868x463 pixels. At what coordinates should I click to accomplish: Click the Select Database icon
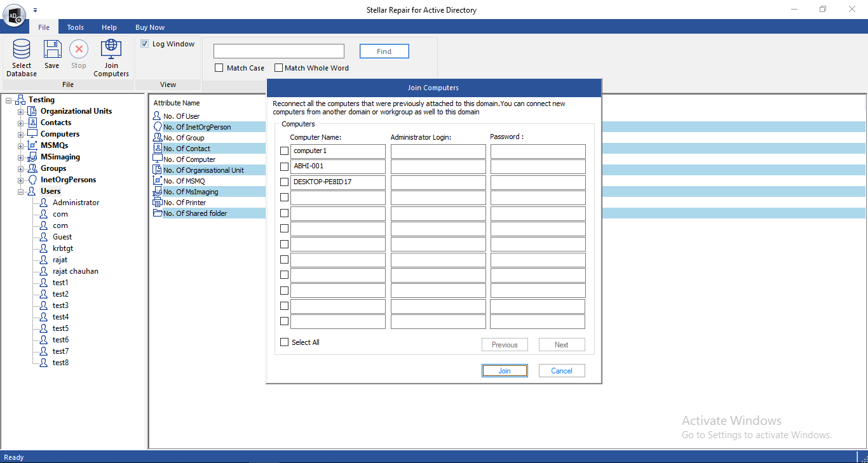(22, 50)
